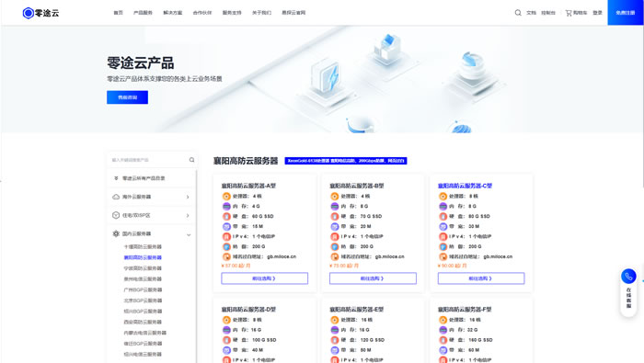Open the 文档 link in the header
Image resolution: width=644 pixels, height=363 pixels.
point(531,13)
